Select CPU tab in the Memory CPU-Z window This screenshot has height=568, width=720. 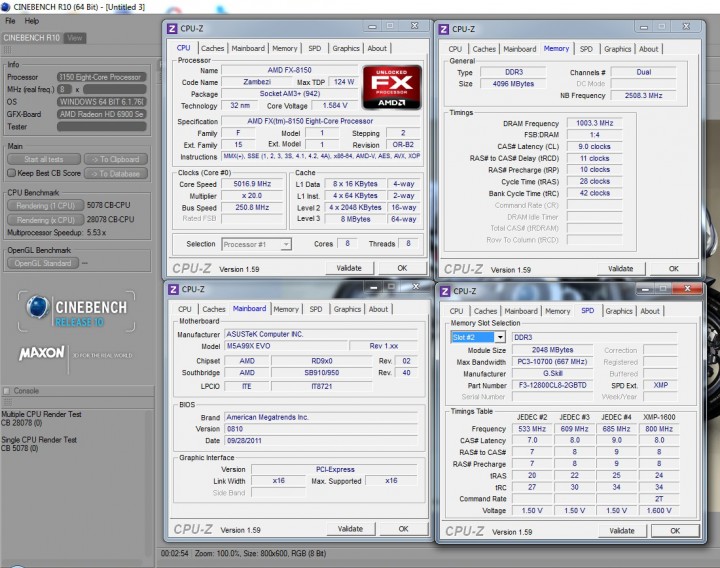pos(455,49)
